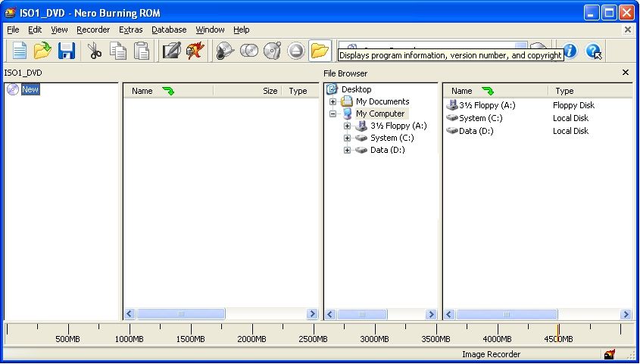The image size is (640, 364).
Task: Click File Browser tree scrollbar right arrow
Action: [x=431, y=314]
